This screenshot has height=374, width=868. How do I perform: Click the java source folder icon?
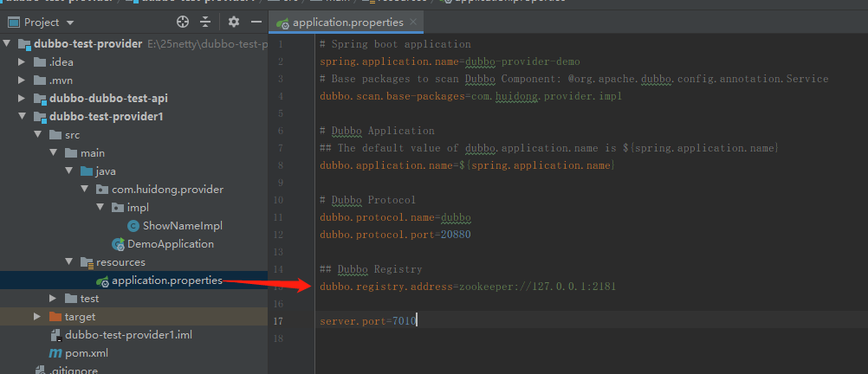(x=87, y=171)
